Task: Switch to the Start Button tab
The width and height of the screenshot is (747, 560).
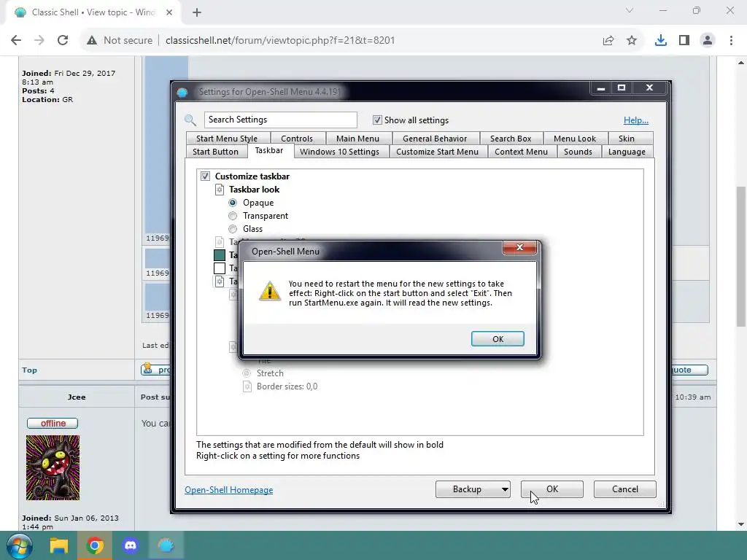Action: (215, 152)
